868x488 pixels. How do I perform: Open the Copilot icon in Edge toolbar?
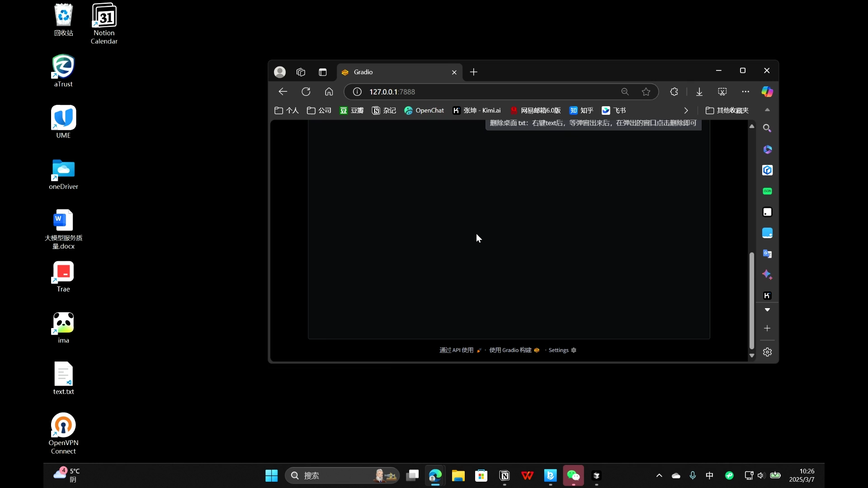(x=767, y=92)
